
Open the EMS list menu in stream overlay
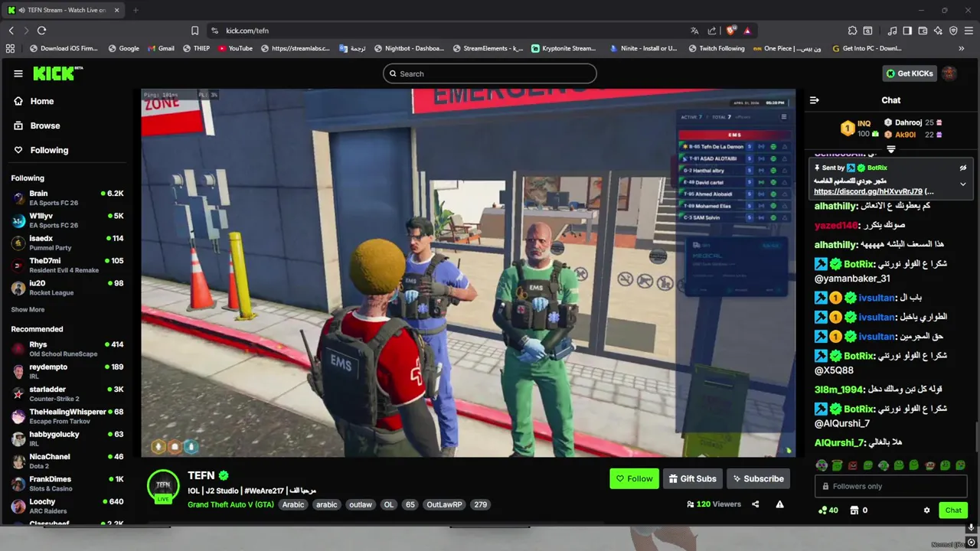(x=784, y=117)
